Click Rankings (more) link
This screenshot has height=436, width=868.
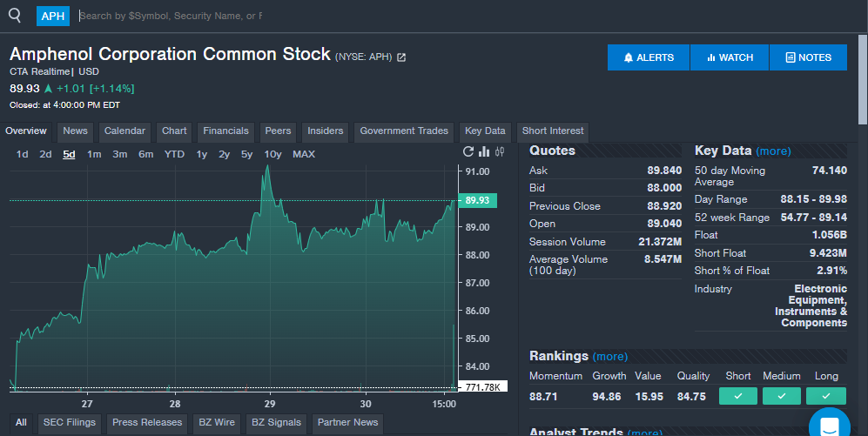610,356
